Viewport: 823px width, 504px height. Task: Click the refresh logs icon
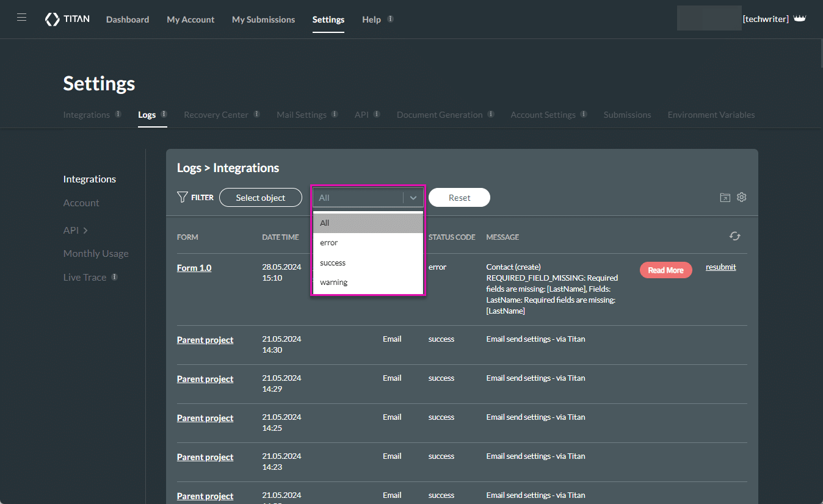coord(734,236)
